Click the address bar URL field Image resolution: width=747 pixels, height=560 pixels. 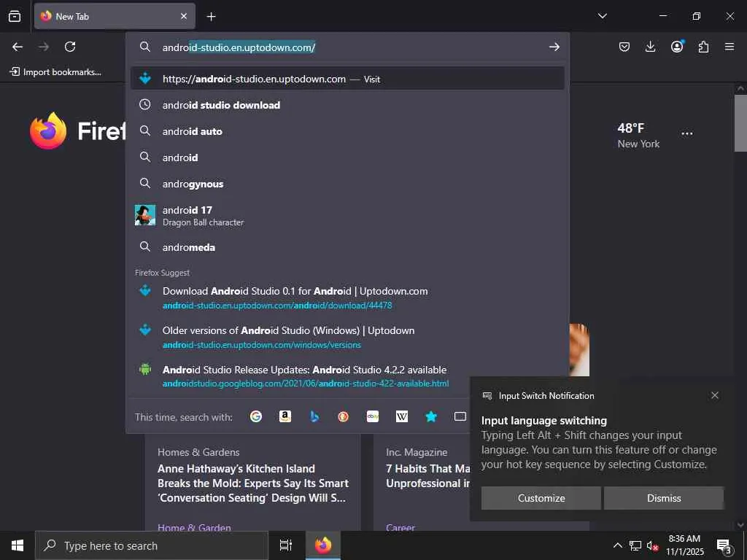click(348, 47)
